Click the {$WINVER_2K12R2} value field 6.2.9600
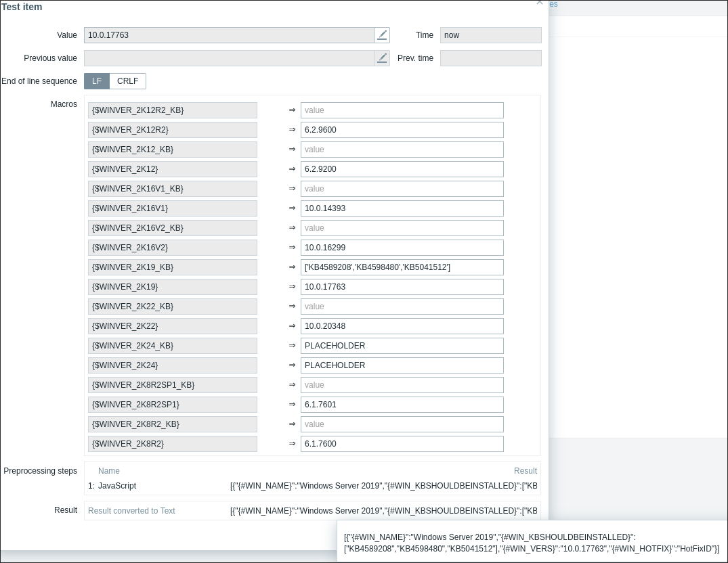728x563 pixels. pos(402,130)
